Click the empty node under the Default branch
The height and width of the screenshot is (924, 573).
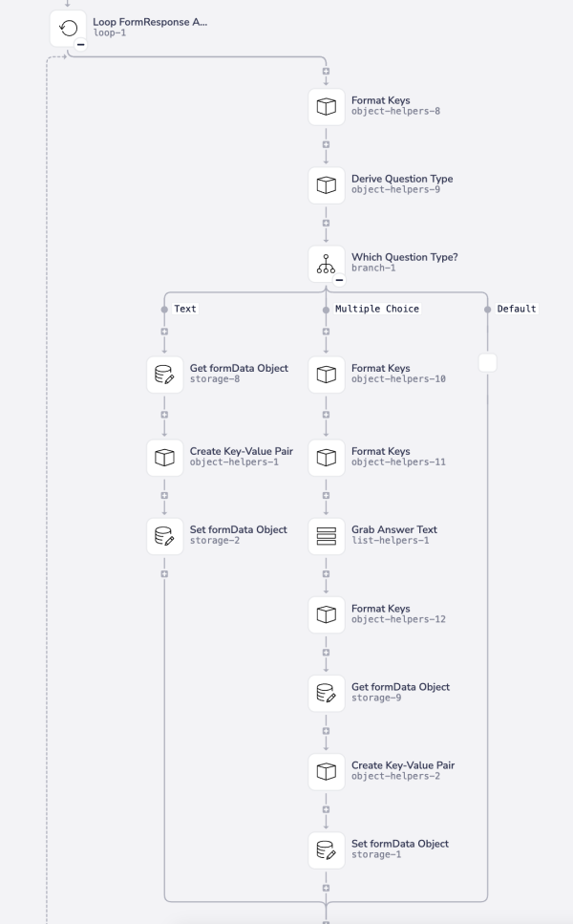[x=487, y=362]
